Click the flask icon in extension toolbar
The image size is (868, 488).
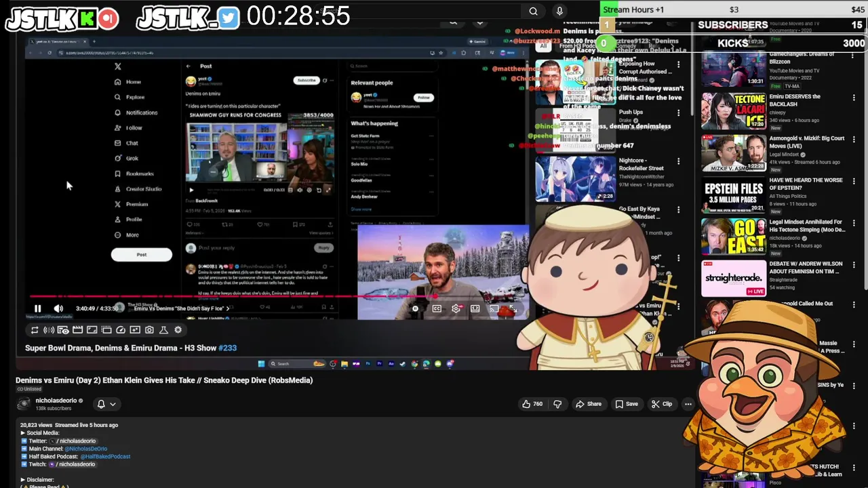(x=163, y=330)
